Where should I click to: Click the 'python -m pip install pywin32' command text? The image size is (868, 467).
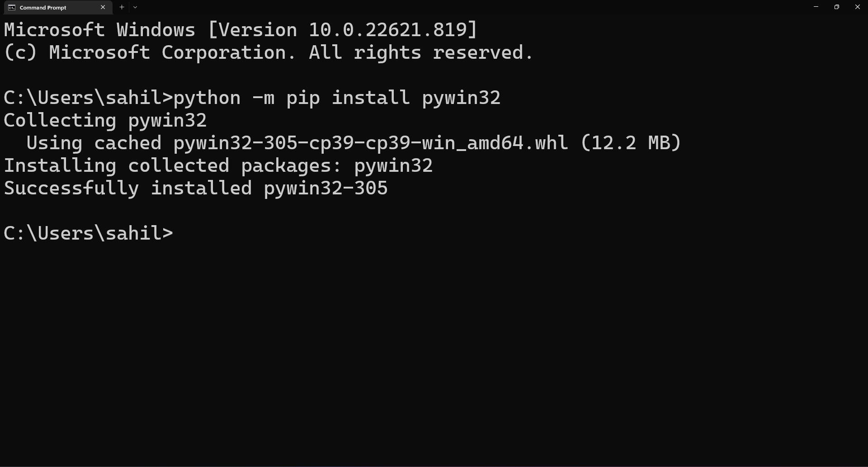point(337,97)
